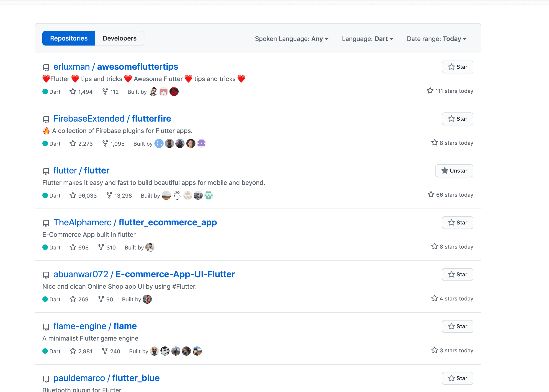Unstar the flutter / flutter repository
Image resolution: width=549 pixels, height=392 pixels.
coord(454,171)
